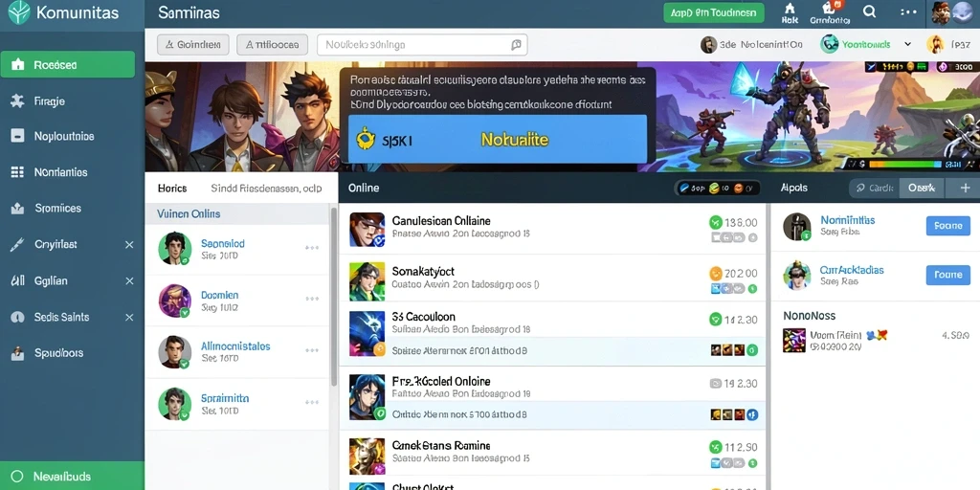Open options dots for Allmocnistales friend
The image size is (980, 490).
[x=312, y=350]
